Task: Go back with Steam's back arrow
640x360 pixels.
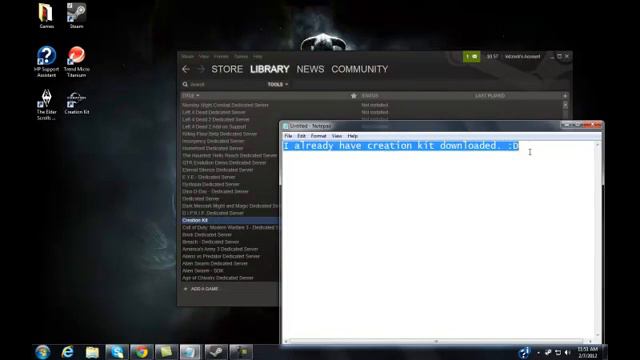Action: (x=186, y=69)
